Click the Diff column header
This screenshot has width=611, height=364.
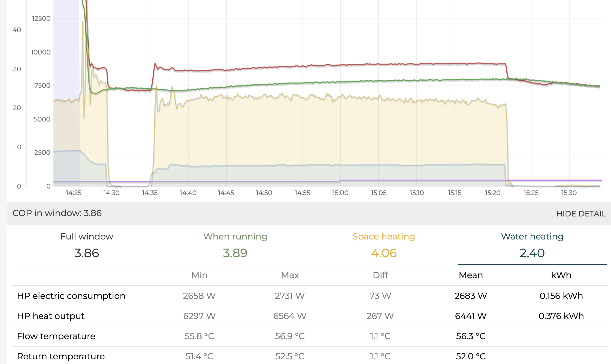click(380, 275)
